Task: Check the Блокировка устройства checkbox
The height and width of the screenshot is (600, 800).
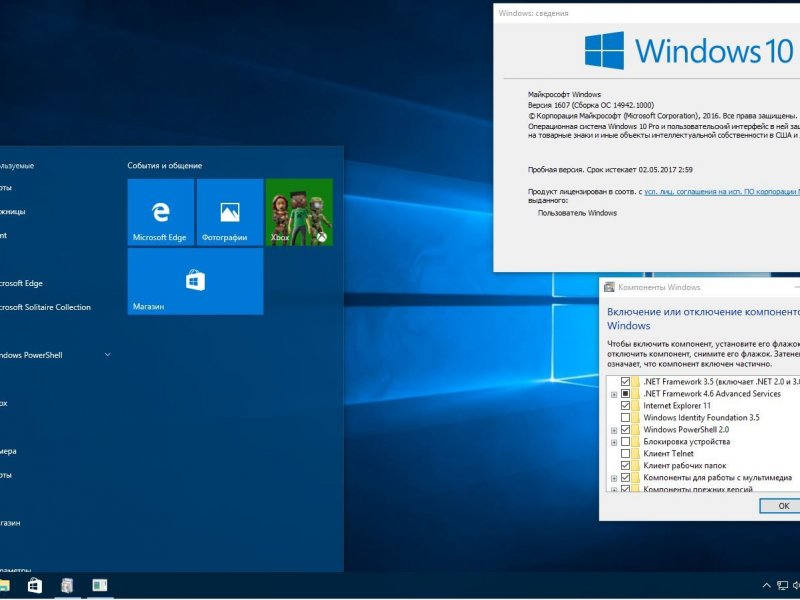Action: tap(625, 441)
